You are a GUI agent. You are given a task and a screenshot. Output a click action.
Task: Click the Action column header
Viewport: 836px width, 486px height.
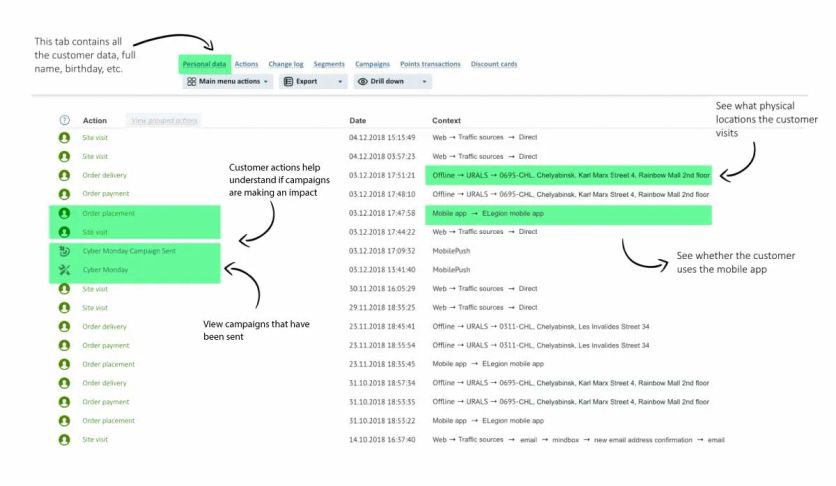[95, 121]
